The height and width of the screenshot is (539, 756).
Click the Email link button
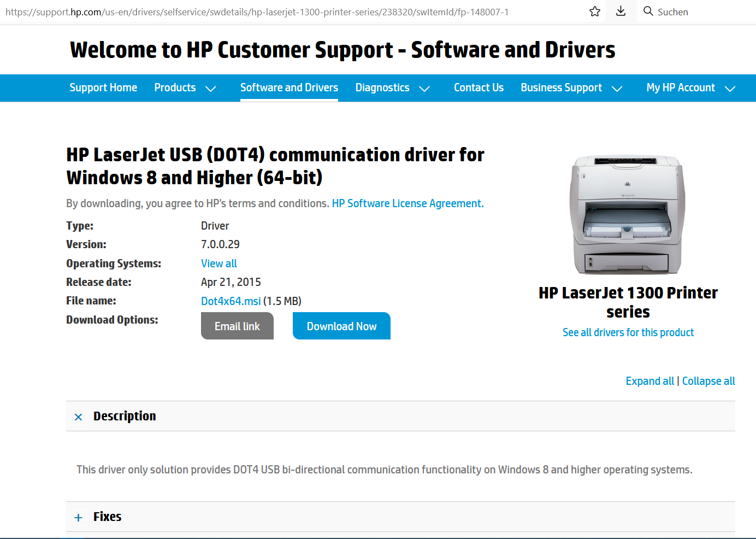click(237, 326)
